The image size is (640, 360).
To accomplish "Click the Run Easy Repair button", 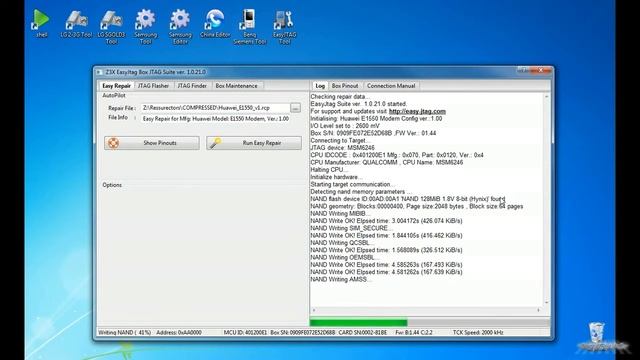I will pos(254,143).
